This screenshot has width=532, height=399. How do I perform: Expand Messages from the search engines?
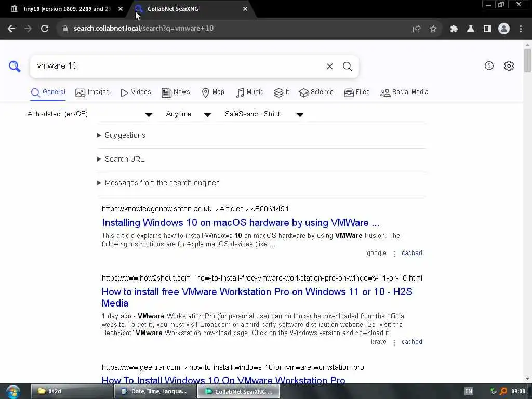pos(158,183)
